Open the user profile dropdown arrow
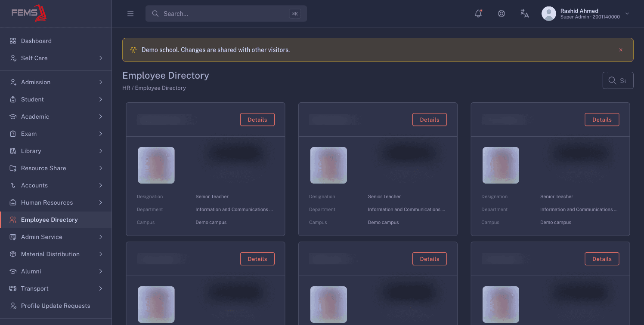This screenshot has height=325, width=644. click(627, 14)
